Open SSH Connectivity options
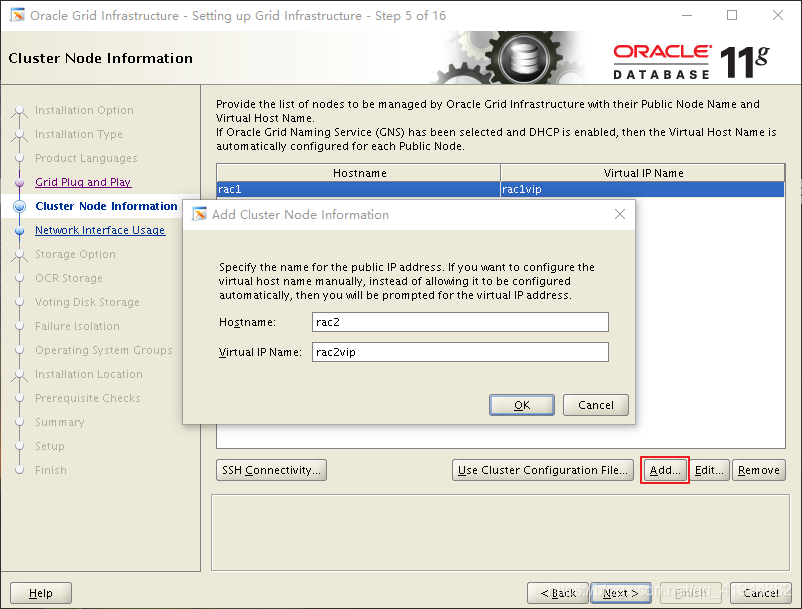This screenshot has height=609, width=802. [271, 470]
